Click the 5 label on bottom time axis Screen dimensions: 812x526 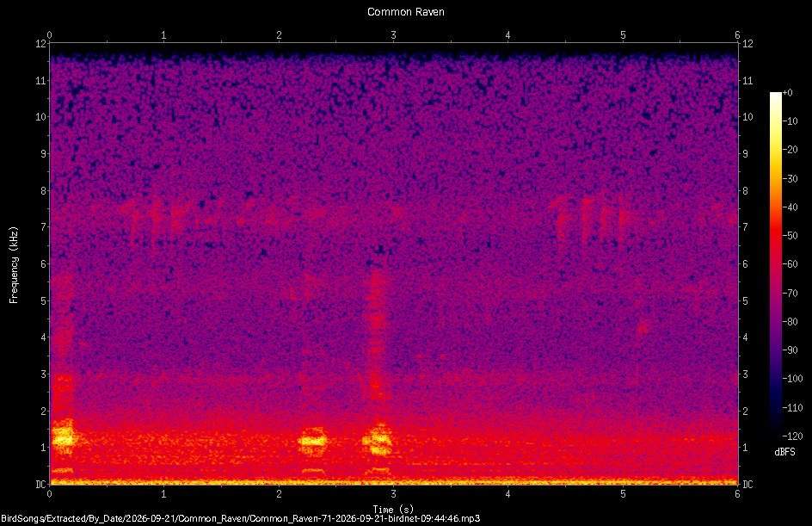coord(623,494)
